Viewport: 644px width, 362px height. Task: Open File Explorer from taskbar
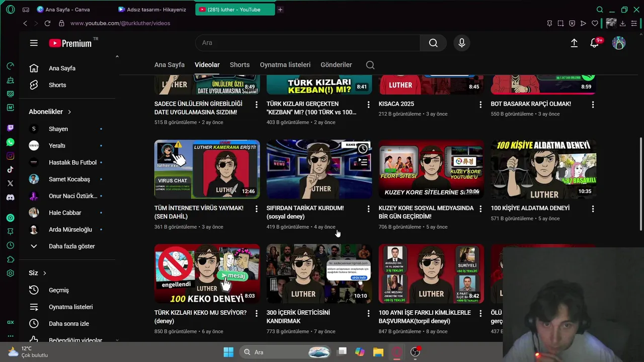[378, 352]
